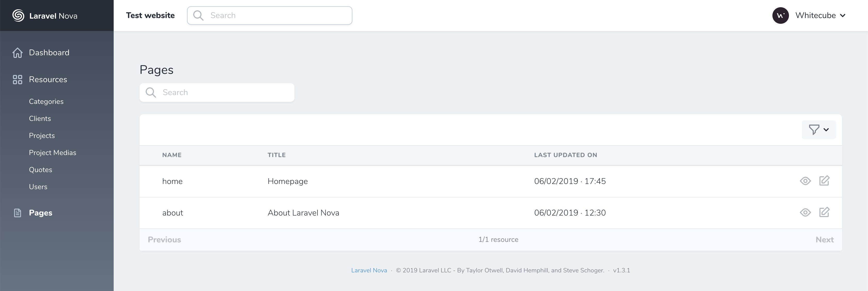Edit the about page via pencil icon

click(x=824, y=212)
